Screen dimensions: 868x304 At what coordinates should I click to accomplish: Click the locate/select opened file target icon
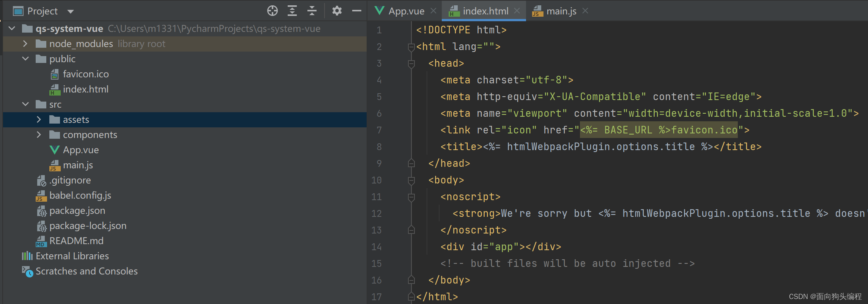tap(272, 11)
